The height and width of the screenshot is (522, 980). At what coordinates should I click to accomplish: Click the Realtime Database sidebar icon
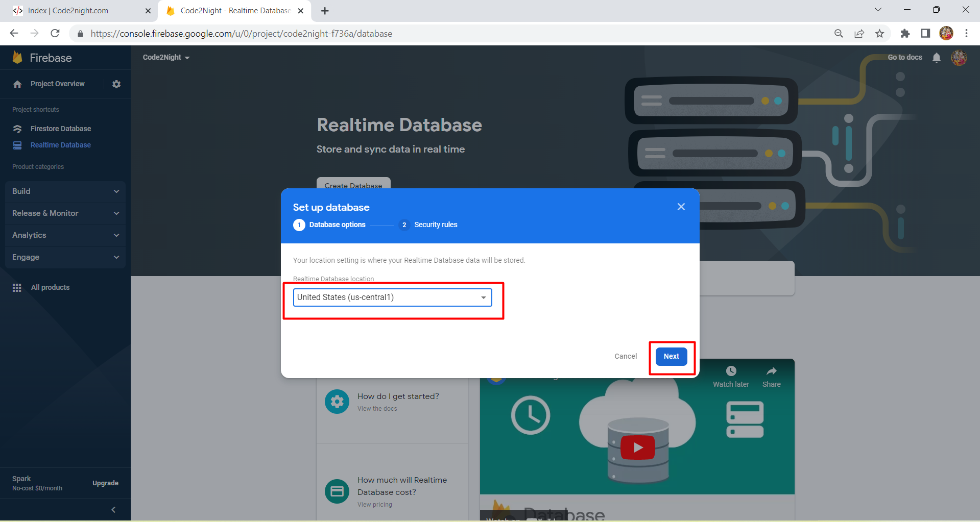pos(17,145)
